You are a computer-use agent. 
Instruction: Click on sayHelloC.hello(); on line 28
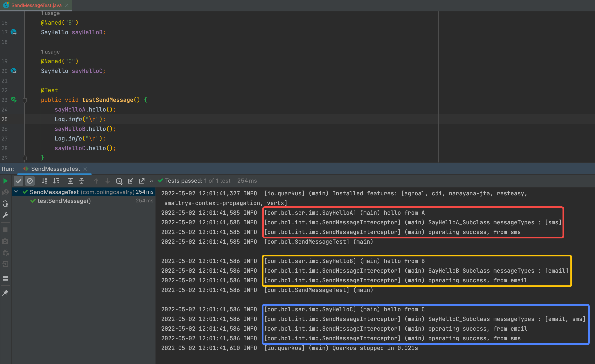[x=85, y=148]
